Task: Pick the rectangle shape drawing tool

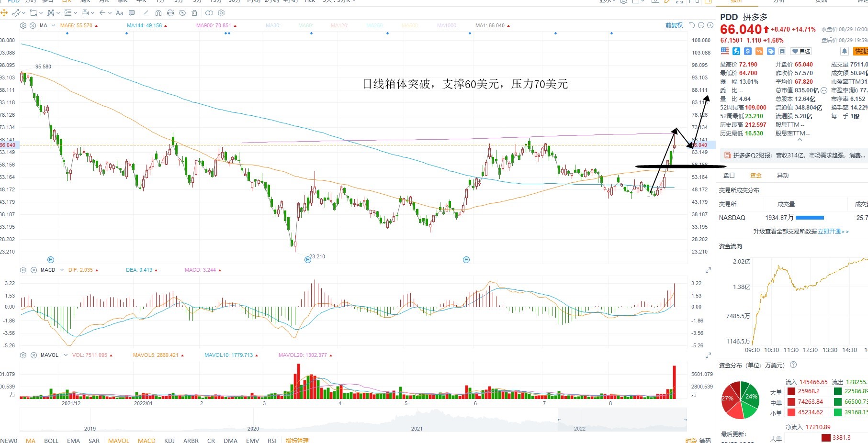Action: click(x=34, y=13)
